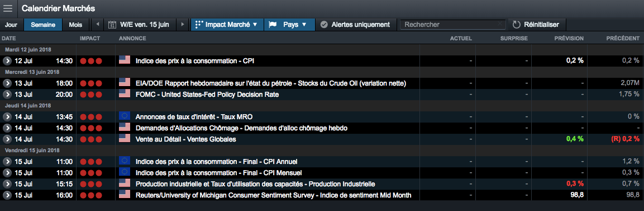Click EU flag on Taux MRO row
This screenshot has width=644, height=211.
125,117
